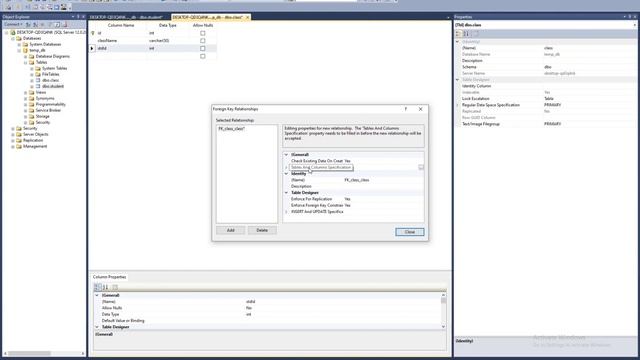Click the help question mark in Foreign Key dialog
Viewport: 640px width, 360px height.
tap(405, 109)
